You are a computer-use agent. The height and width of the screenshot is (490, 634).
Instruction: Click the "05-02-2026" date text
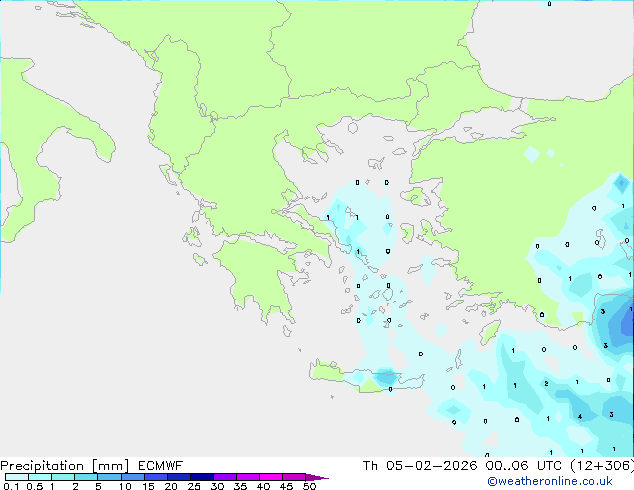pos(431,466)
